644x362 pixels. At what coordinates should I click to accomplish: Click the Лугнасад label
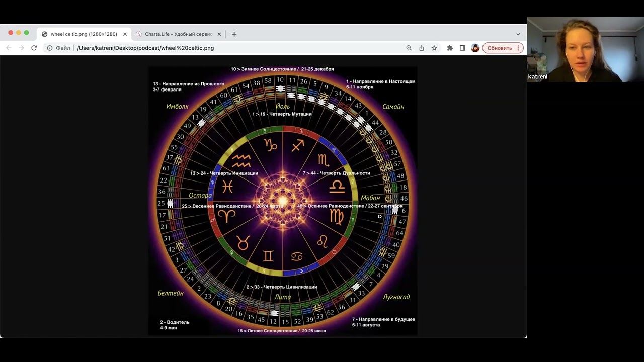tap(396, 297)
